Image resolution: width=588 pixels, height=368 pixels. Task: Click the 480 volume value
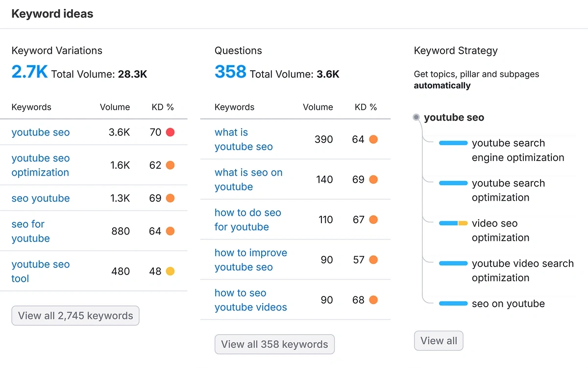121,271
